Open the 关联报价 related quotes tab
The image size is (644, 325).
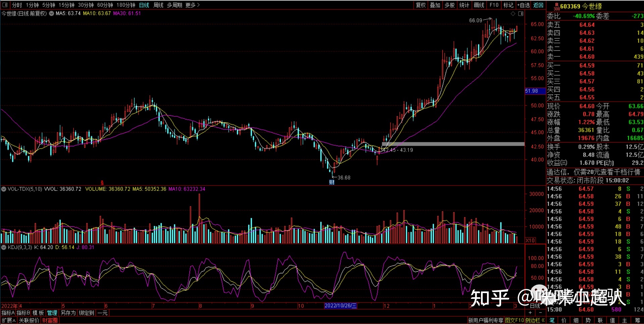point(29,320)
